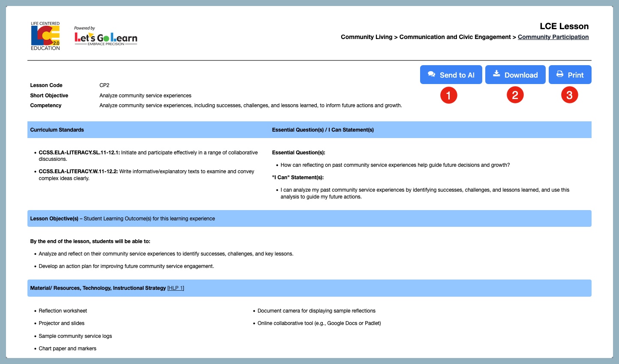Open the Community Participation breadcrumb link
This screenshot has width=619, height=364.
(x=553, y=37)
